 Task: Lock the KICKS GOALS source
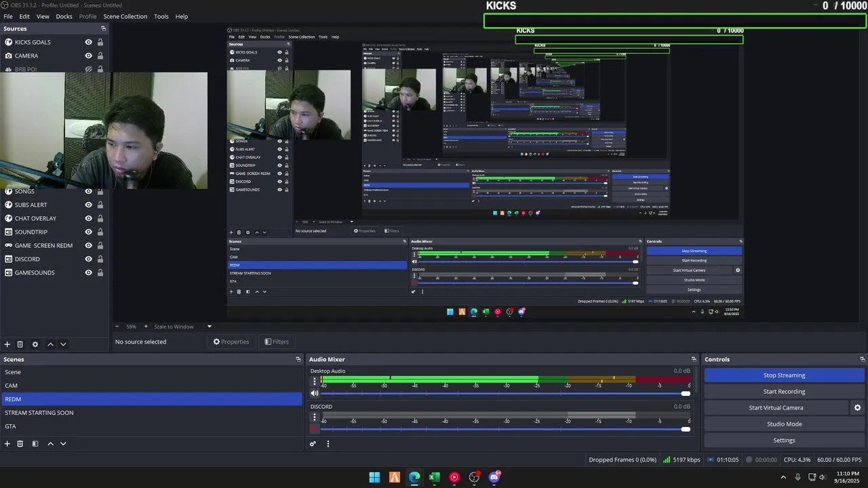point(100,42)
